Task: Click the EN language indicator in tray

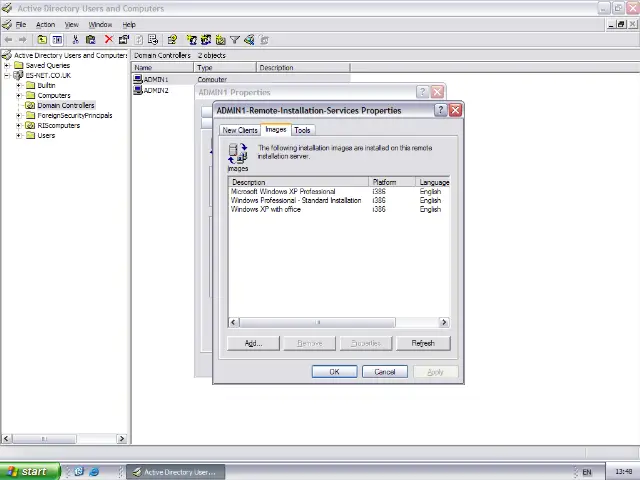Action: [587, 472]
